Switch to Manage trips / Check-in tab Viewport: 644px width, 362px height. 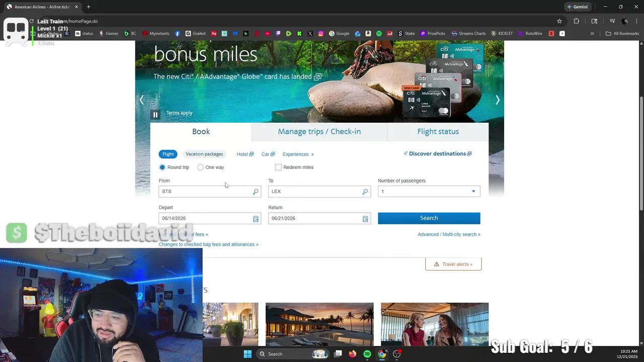coord(319,132)
